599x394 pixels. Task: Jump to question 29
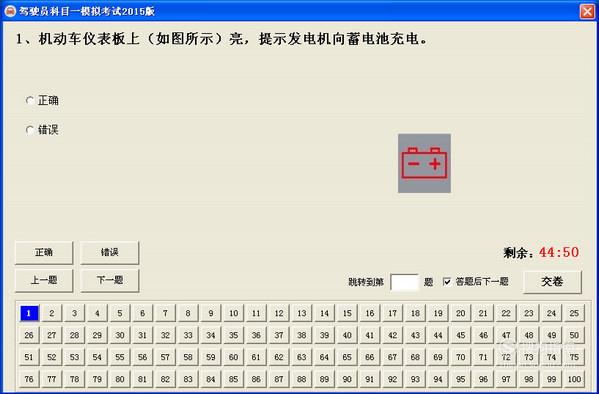point(97,335)
